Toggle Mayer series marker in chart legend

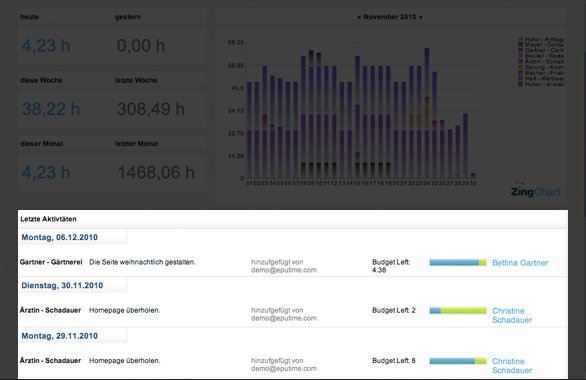pyautogui.click(x=520, y=44)
